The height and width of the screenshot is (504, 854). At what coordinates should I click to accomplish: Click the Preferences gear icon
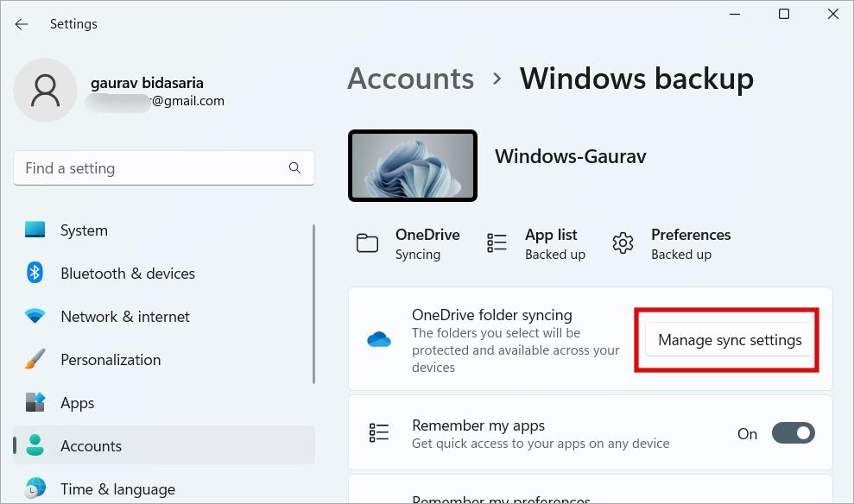[x=623, y=243]
